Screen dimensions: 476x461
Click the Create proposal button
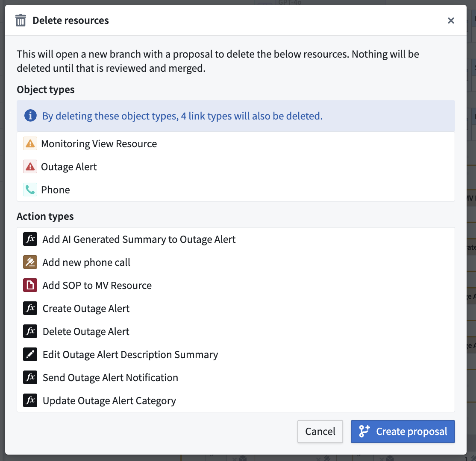(403, 432)
